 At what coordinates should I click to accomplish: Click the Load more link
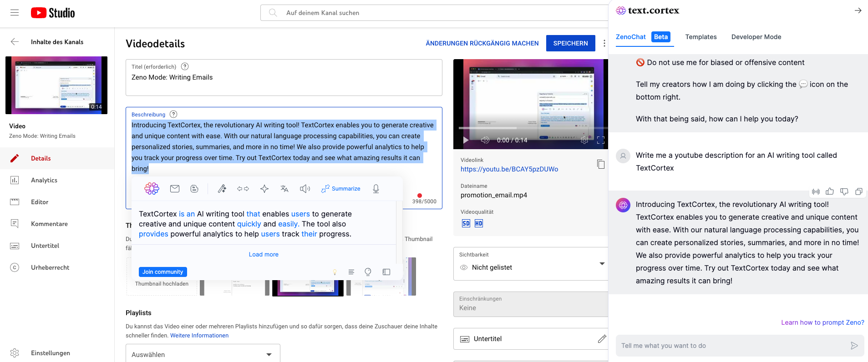point(264,254)
